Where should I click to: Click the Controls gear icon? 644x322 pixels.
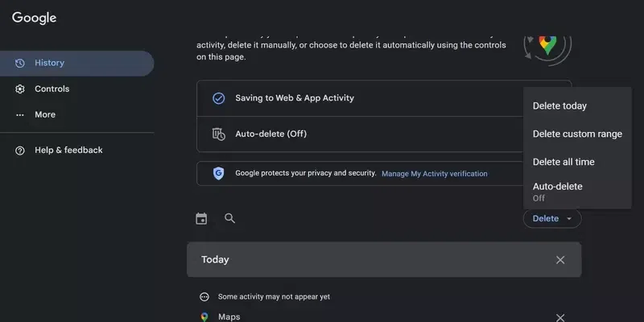[x=20, y=89]
